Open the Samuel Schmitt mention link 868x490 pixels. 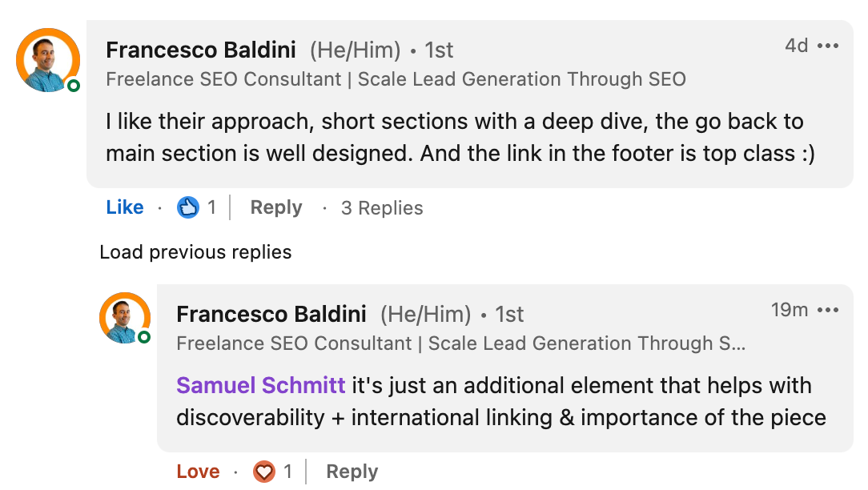tap(260, 386)
